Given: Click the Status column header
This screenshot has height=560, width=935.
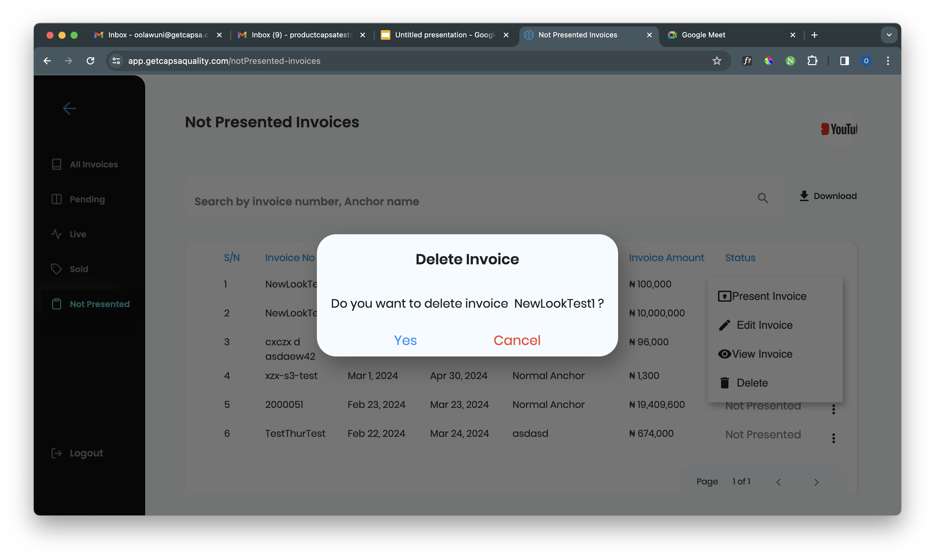Looking at the screenshot, I should 740,258.
